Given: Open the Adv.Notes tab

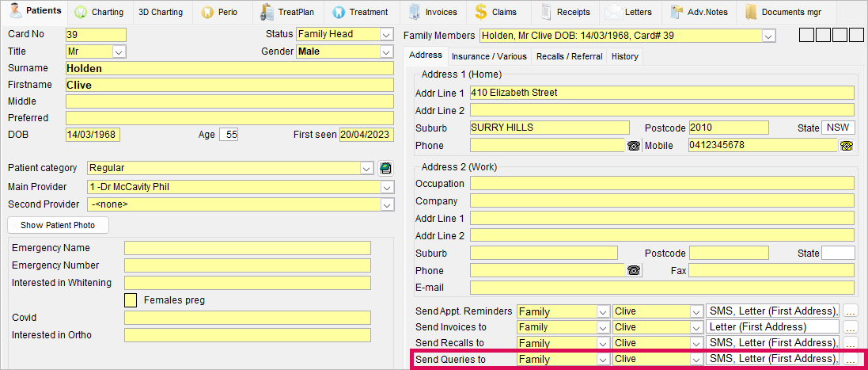Looking at the screenshot, I should coord(699,12).
